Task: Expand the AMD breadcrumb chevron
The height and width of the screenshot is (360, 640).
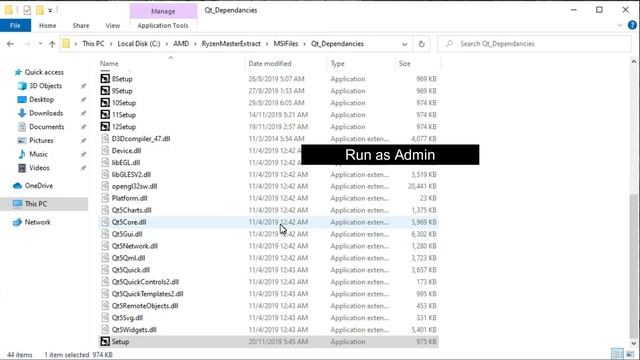Action: coord(195,44)
